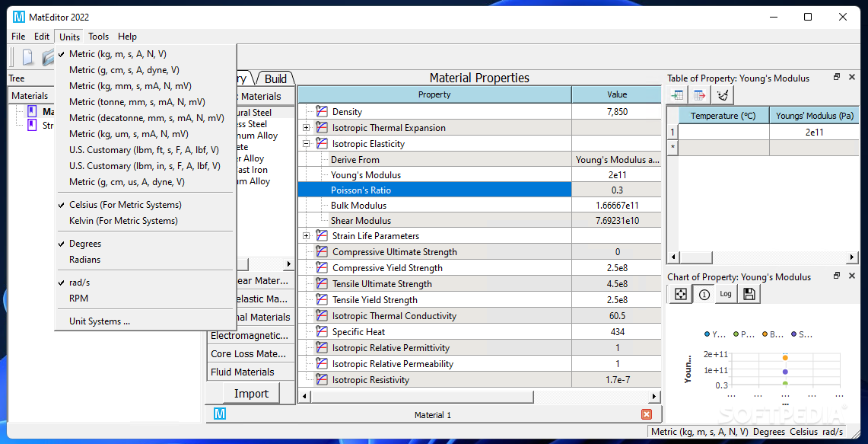Image resolution: width=868 pixels, height=444 pixels.
Task: Set angle unit to Radians
Action: point(146,260)
